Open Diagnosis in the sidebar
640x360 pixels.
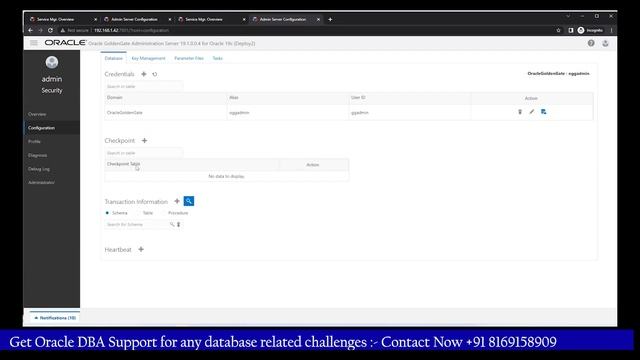(38, 155)
